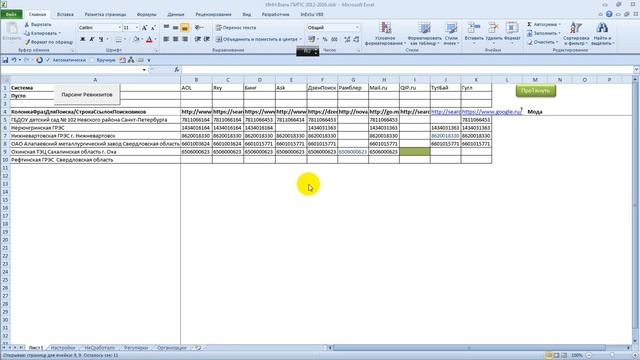
Task: Click the Парсинг Реквизитов button
Action: click(x=87, y=94)
